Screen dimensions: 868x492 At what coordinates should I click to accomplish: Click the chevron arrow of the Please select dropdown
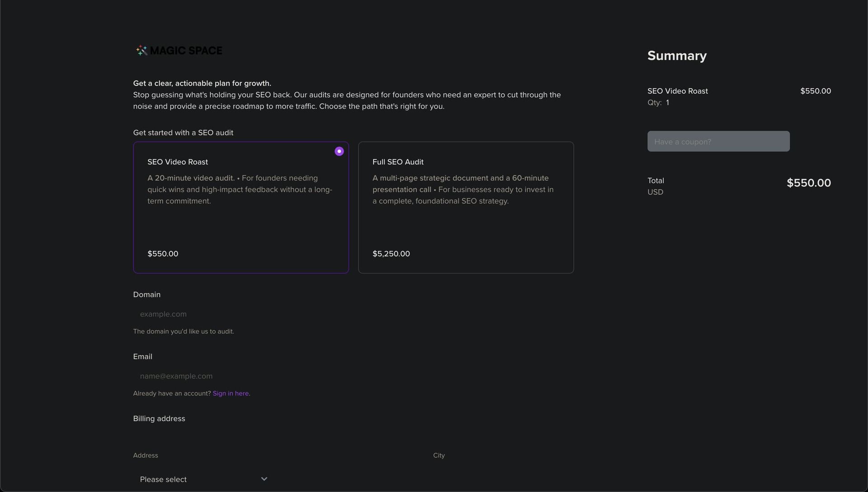click(x=264, y=479)
